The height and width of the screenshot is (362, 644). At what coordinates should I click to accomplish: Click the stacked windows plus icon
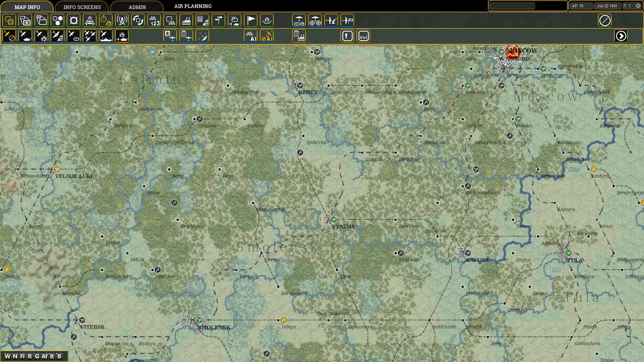point(25,20)
